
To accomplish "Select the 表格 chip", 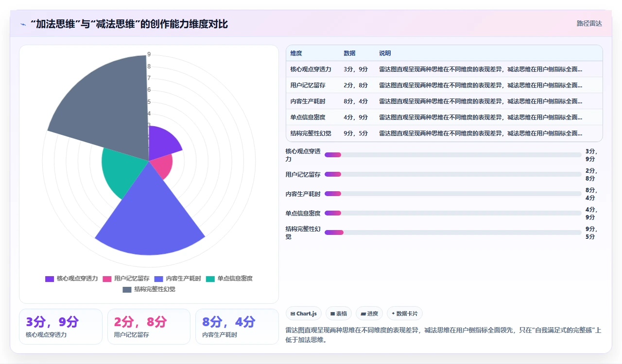I will (x=339, y=314).
